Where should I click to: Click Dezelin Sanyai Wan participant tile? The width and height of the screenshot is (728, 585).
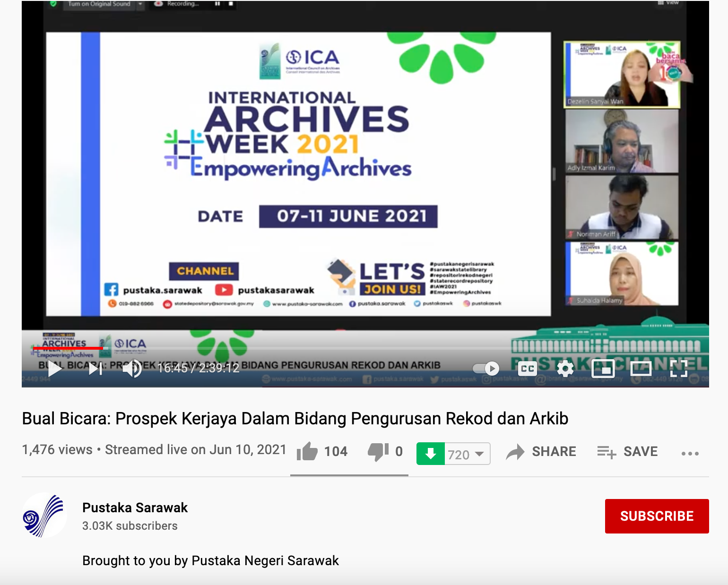click(x=622, y=75)
